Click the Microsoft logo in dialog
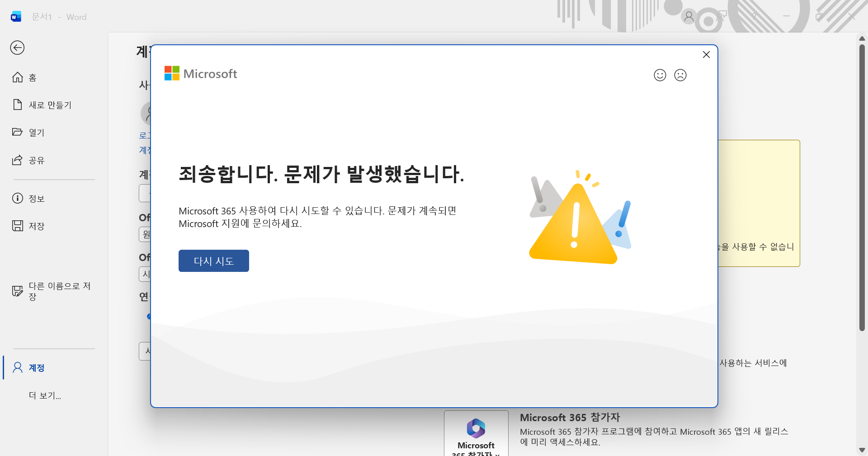Viewport: 868px width, 456px height. 201,73
